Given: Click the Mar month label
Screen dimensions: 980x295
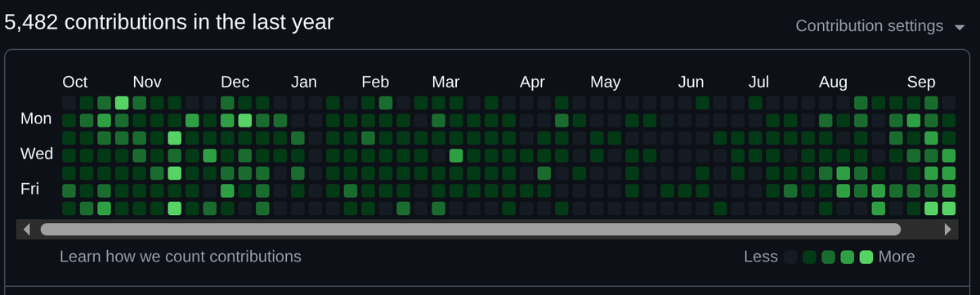Looking at the screenshot, I should [445, 82].
